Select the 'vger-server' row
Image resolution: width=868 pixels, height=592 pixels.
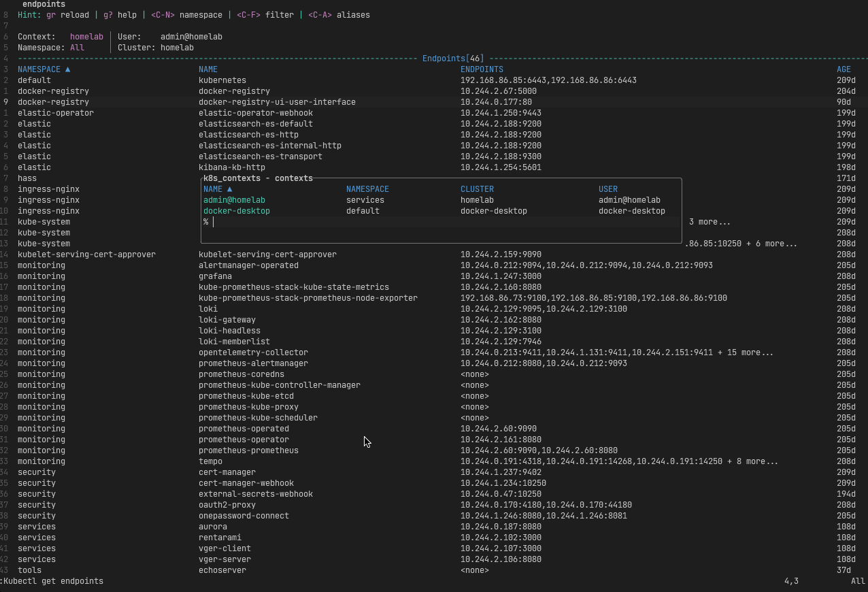coord(434,559)
